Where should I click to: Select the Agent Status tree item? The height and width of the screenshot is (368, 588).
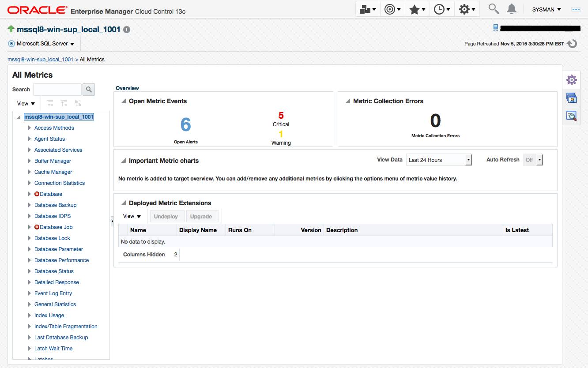pos(50,139)
